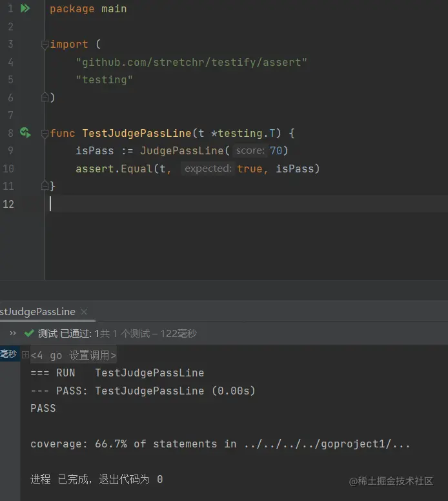Image resolution: width=448 pixels, height=501 pixels.
Task: Click the isPass variable declaration on line 9
Action: pos(95,151)
